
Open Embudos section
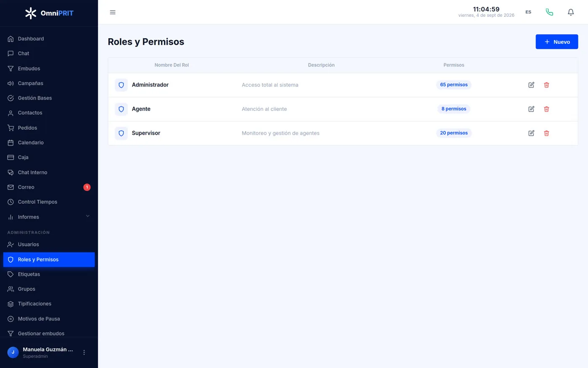(49, 68)
